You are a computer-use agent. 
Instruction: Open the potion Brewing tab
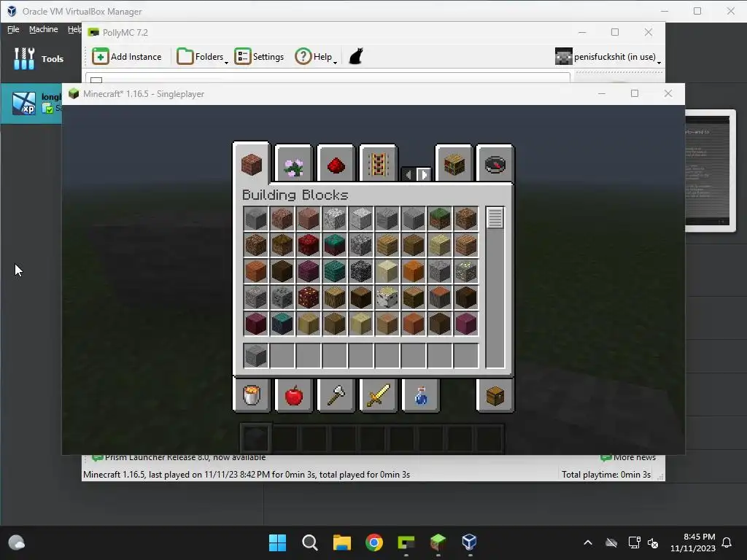pyautogui.click(x=420, y=394)
